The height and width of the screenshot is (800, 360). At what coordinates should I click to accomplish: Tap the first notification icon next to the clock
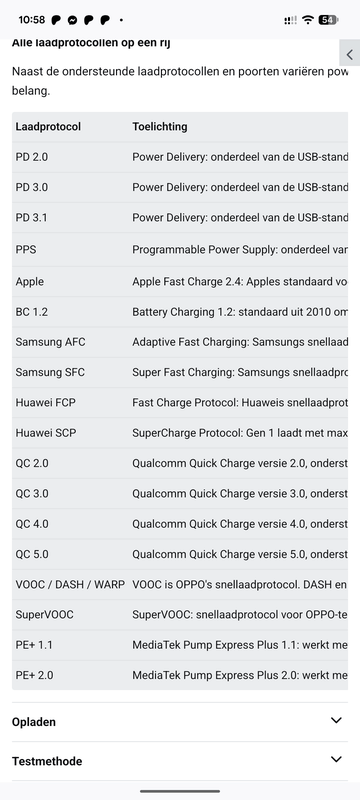click(56, 20)
